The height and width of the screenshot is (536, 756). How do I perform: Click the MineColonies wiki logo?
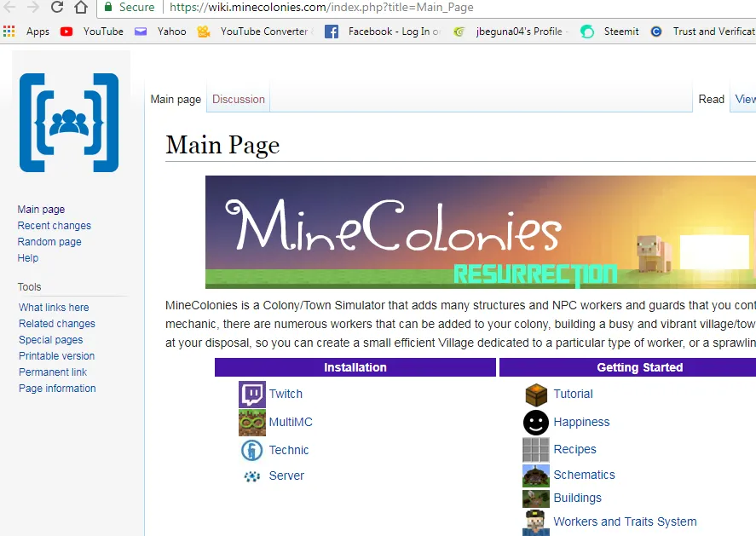69,123
